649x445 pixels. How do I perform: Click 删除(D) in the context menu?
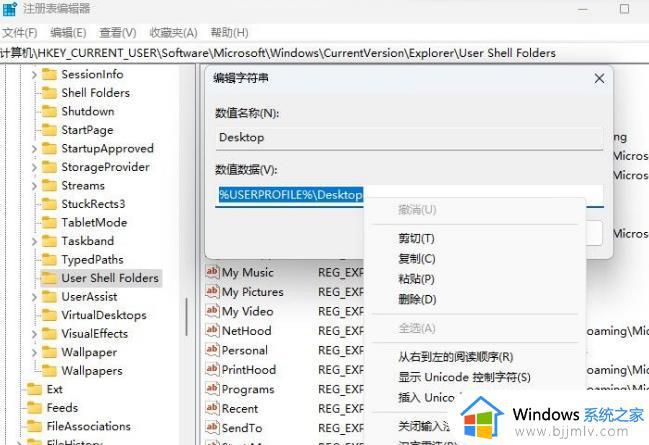[416, 299]
